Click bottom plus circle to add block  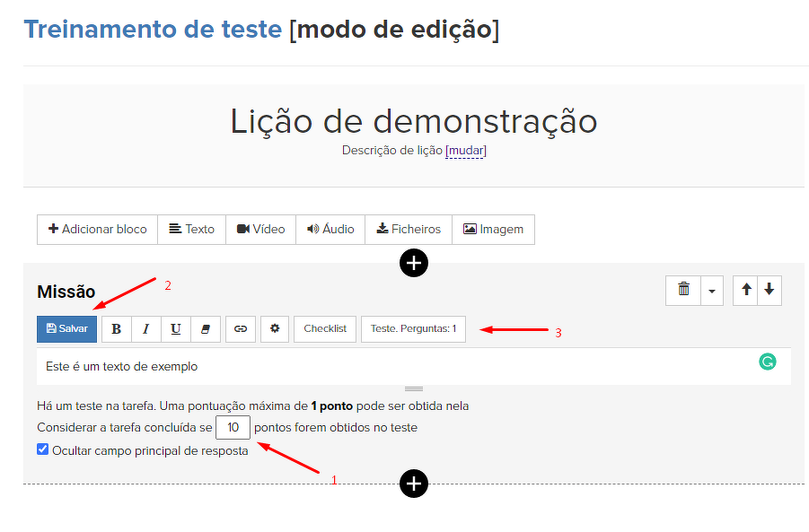click(x=413, y=484)
